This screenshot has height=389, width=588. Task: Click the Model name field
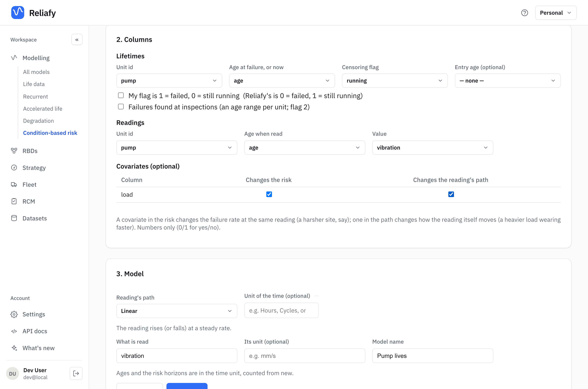point(432,356)
